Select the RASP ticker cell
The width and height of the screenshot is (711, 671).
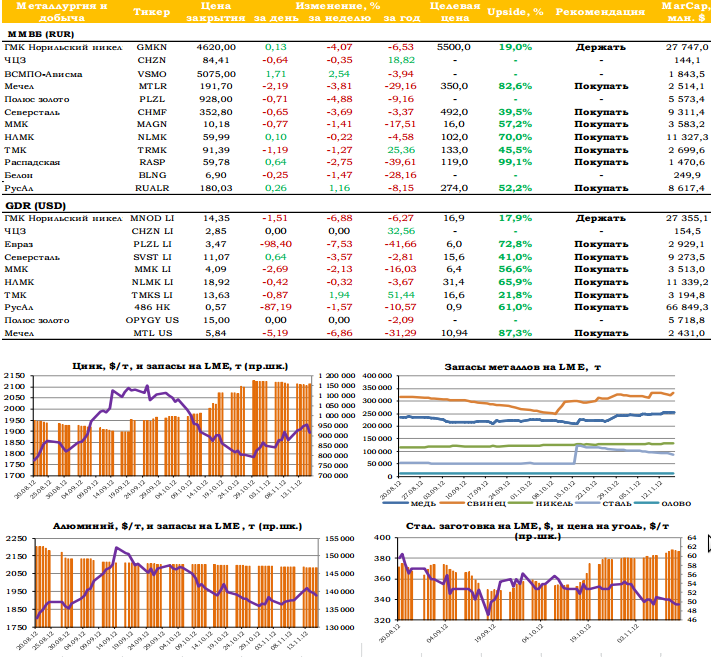tap(153, 162)
